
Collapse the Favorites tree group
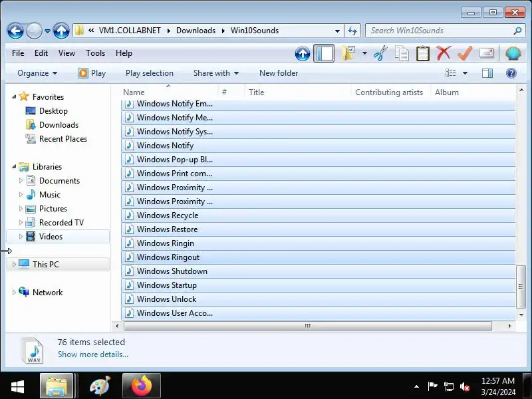tap(14, 97)
